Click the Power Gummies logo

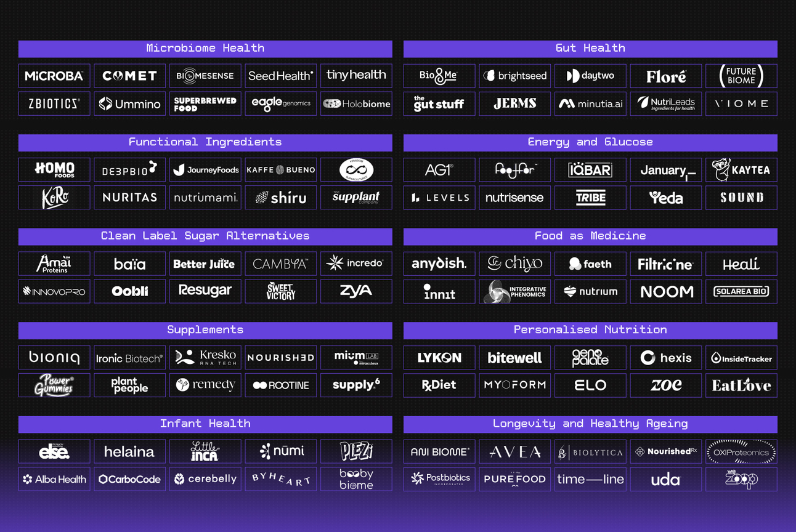pyautogui.click(x=54, y=385)
